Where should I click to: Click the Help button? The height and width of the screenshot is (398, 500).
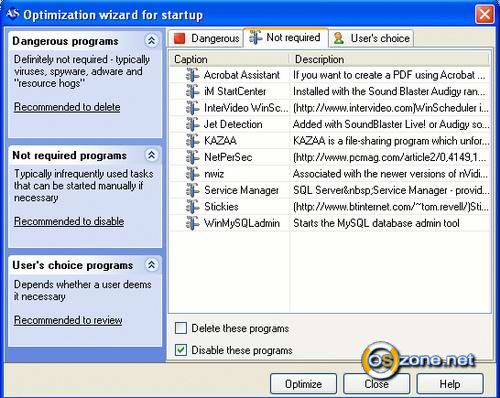pyautogui.click(x=450, y=384)
